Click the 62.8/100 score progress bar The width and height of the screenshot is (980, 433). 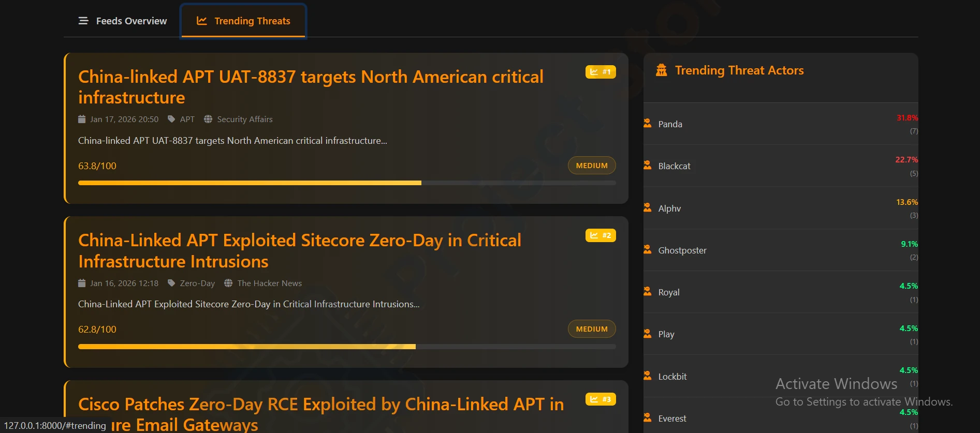click(347, 347)
